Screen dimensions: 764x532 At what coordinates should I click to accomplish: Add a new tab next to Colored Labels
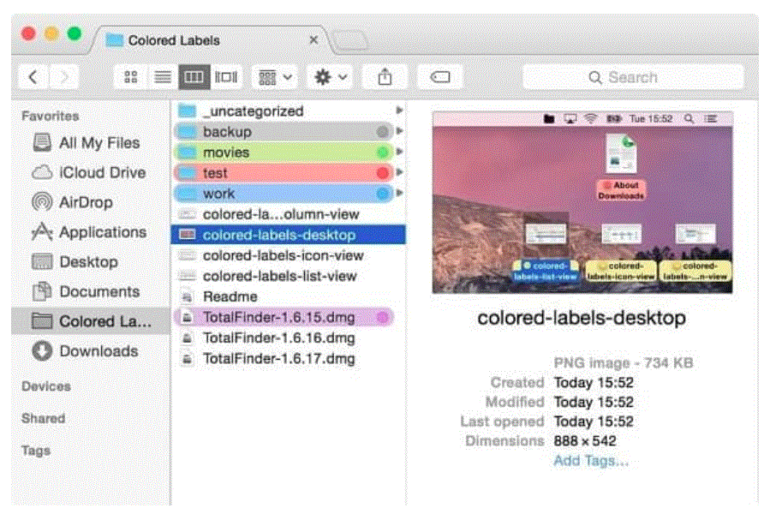click(351, 40)
